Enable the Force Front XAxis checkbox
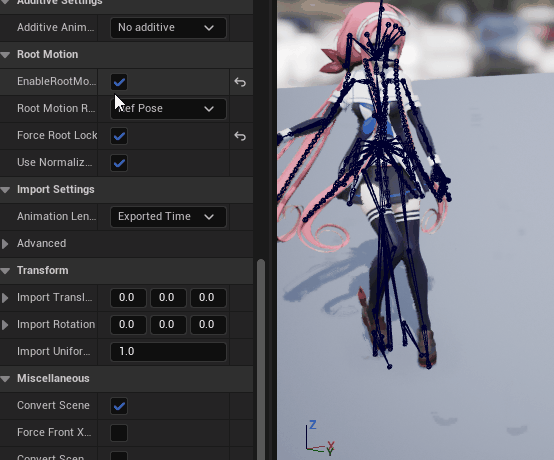 (119, 433)
